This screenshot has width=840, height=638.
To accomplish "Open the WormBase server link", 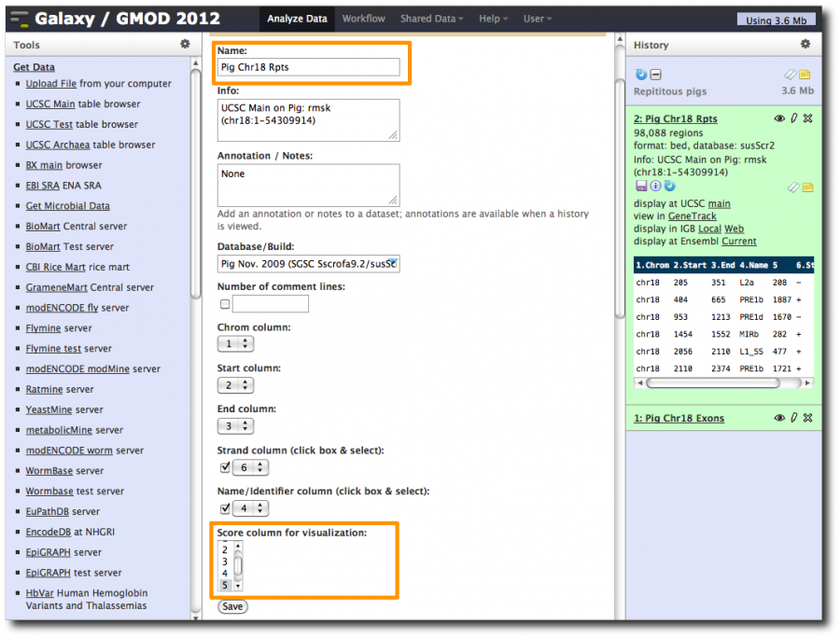I will tap(49, 470).
